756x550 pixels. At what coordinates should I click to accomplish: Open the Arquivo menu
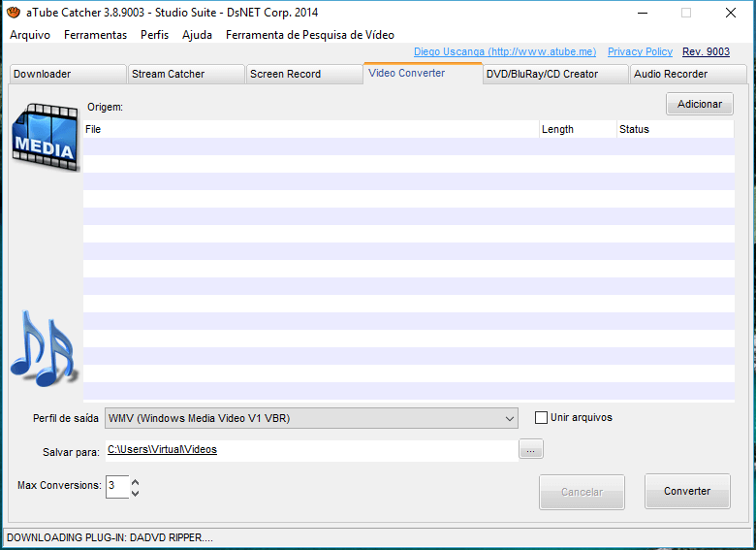[x=30, y=35]
